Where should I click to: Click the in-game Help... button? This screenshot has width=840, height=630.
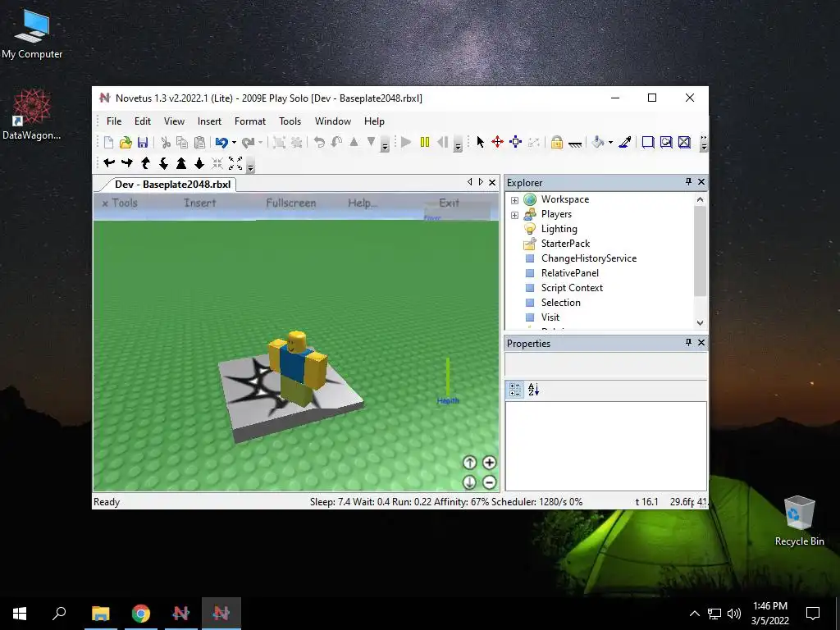[363, 203]
